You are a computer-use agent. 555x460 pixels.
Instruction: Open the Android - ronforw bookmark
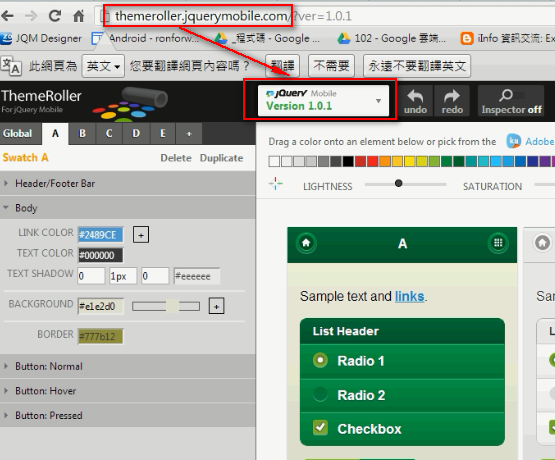pos(145,38)
